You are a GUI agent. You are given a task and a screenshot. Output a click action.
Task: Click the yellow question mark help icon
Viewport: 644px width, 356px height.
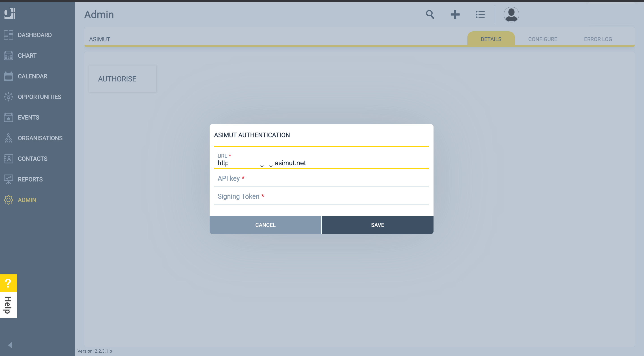[8, 283]
